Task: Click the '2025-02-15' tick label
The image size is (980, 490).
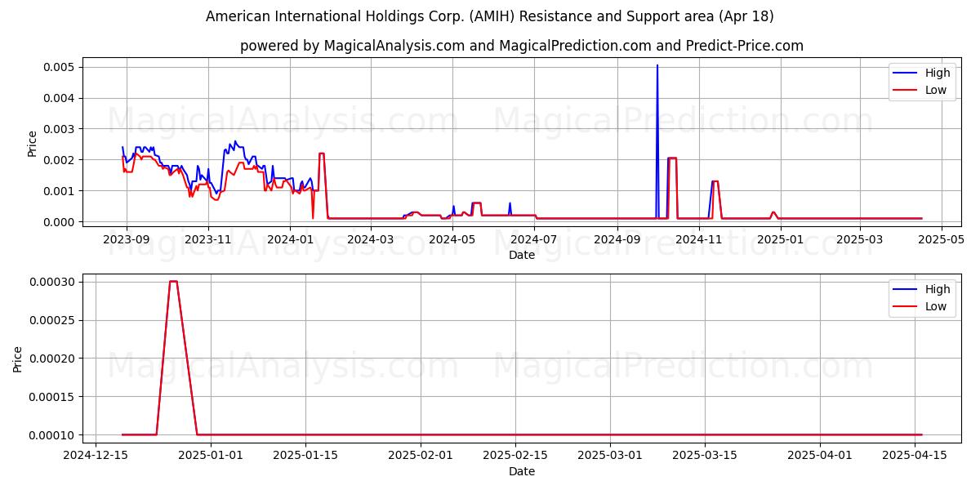Action: [515, 456]
